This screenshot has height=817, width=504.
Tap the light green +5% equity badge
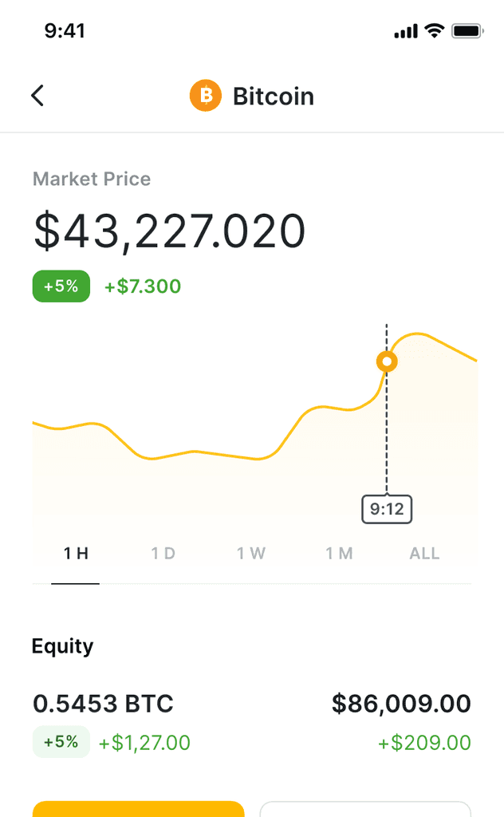tap(61, 742)
